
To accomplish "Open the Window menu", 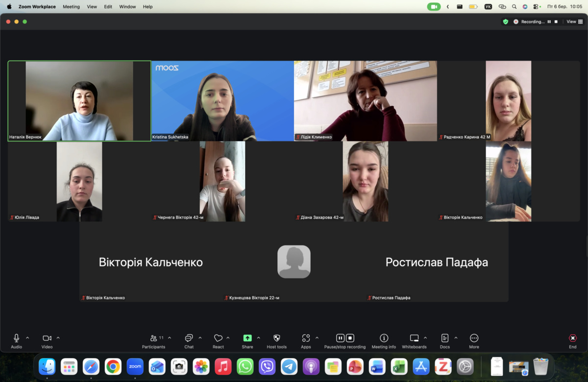I will [x=127, y=7].
